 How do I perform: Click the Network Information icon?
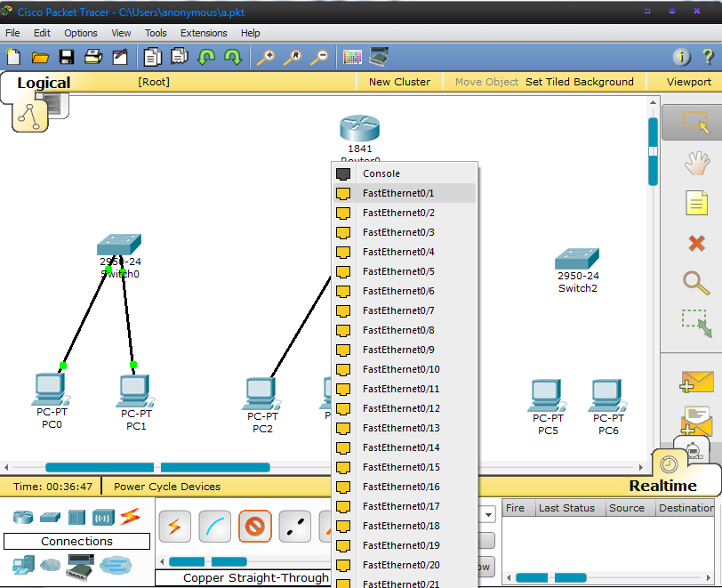pyautogui.click(x=681, y=57)
